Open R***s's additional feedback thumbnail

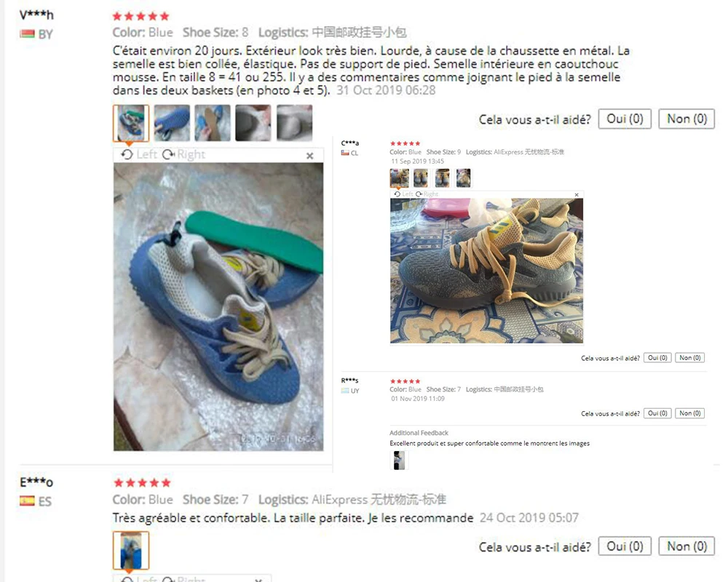(x=399, y=461)
